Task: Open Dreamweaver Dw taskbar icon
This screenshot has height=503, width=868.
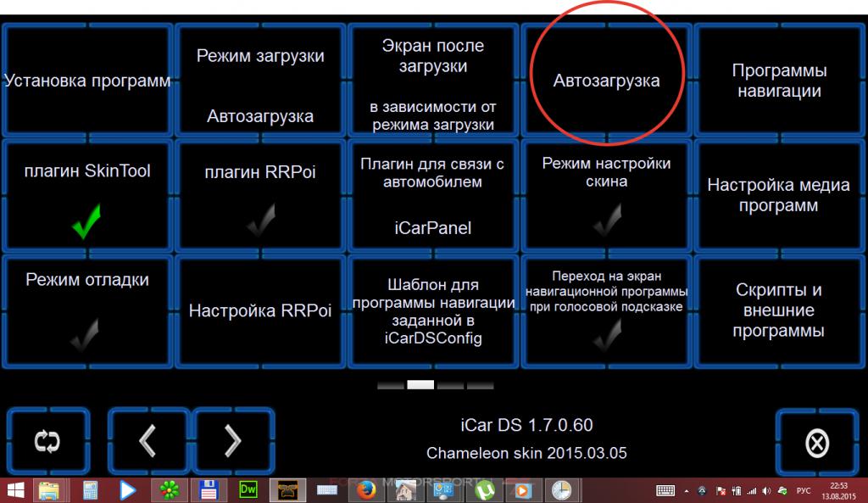Action: [248, 490]
